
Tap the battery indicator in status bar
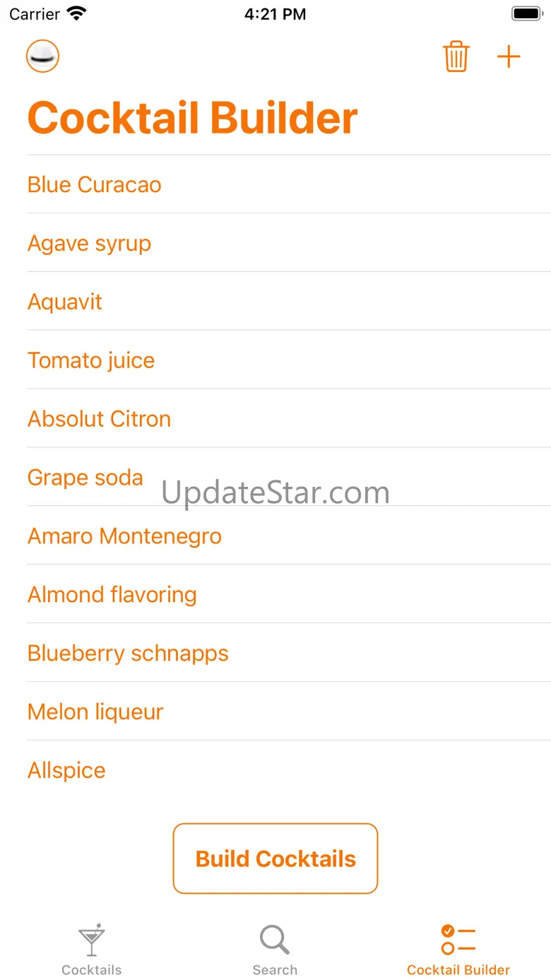point(526,14)
